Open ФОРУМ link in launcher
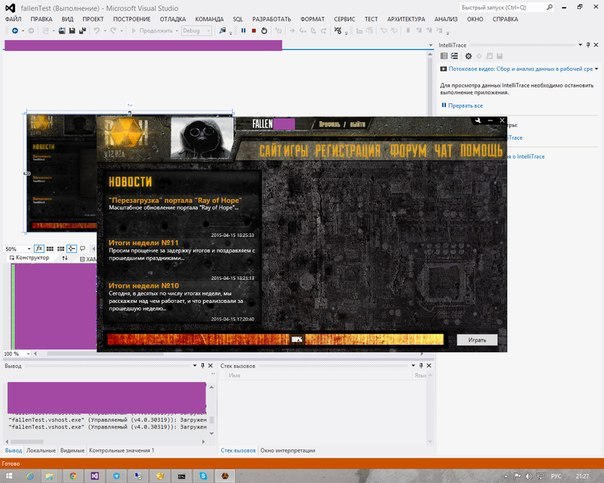This screenshot has width=604, height=483. pos(408,151)
